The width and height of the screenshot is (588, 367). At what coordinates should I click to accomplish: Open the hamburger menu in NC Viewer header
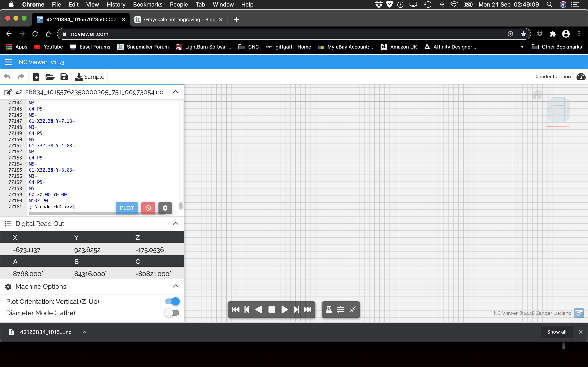click(9, 62)
